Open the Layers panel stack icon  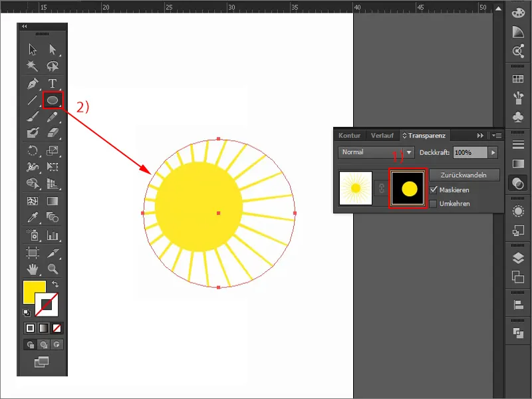coord(518,258)
